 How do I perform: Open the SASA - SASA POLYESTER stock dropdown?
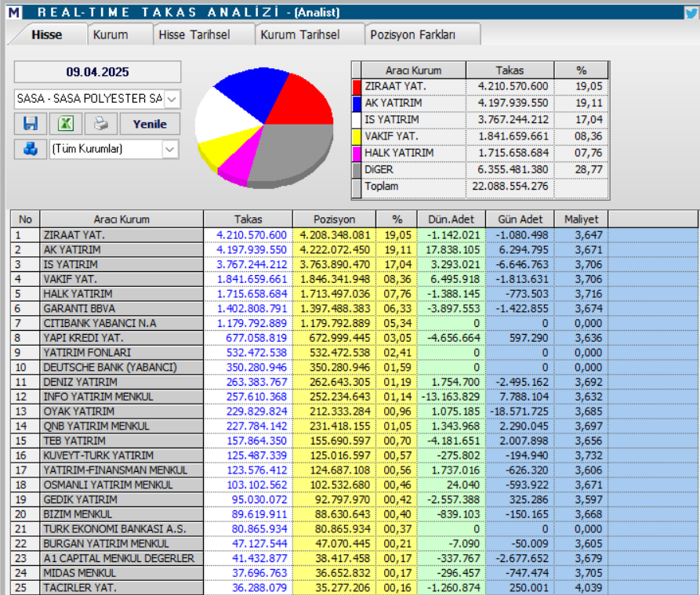(x=172, y=99)
